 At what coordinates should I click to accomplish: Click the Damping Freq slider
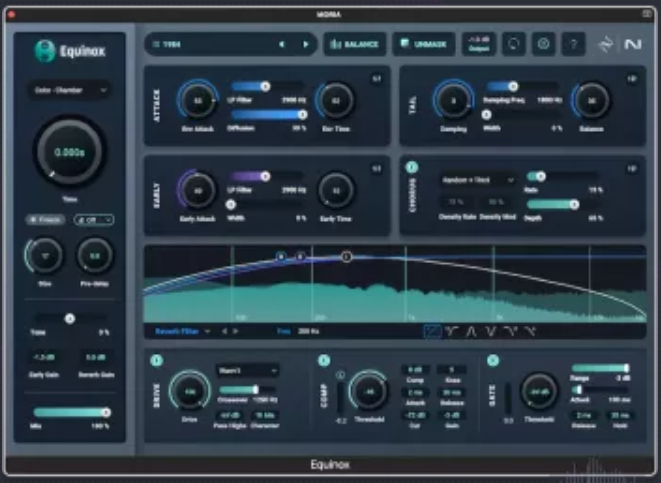pos(523,86)
